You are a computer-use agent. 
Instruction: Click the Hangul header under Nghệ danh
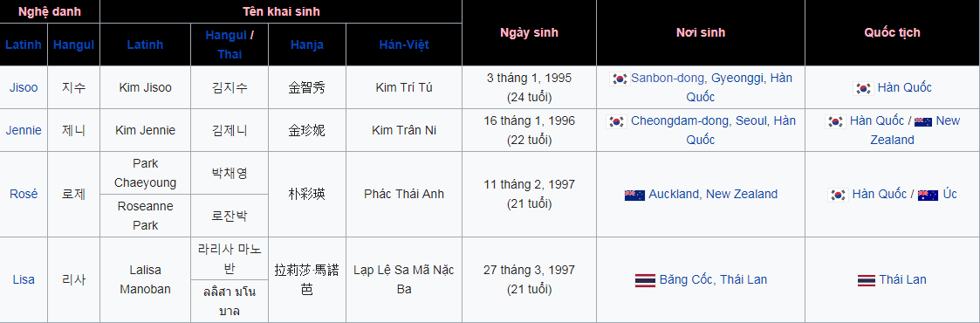click(74, 45)
